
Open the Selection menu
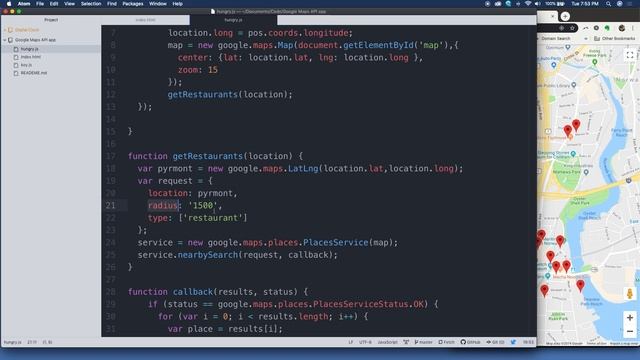(91, 4)
